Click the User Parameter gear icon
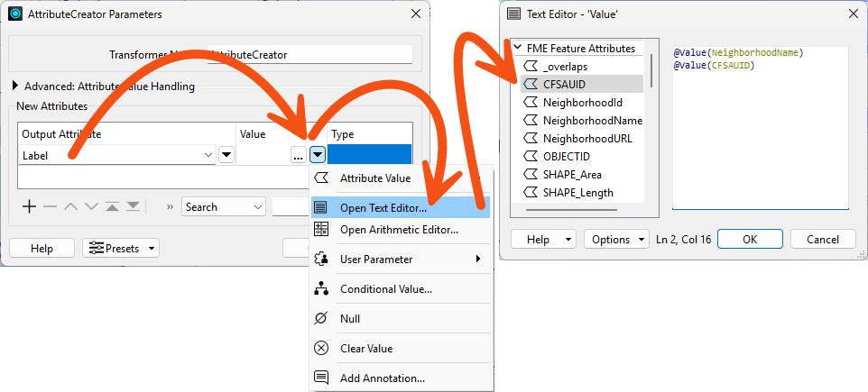Image resolution: width=868 pixels, height=392 pixels. [x=321, y=259]
